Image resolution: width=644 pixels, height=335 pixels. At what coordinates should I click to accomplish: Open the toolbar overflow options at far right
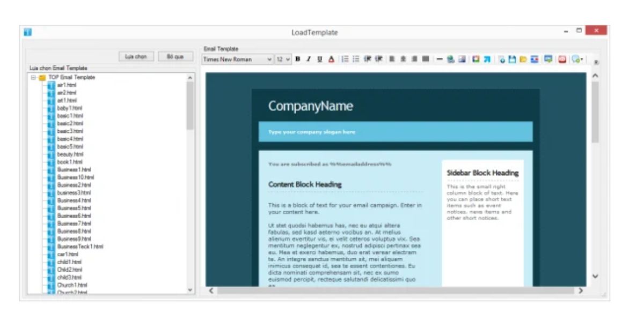pos(596,62)
